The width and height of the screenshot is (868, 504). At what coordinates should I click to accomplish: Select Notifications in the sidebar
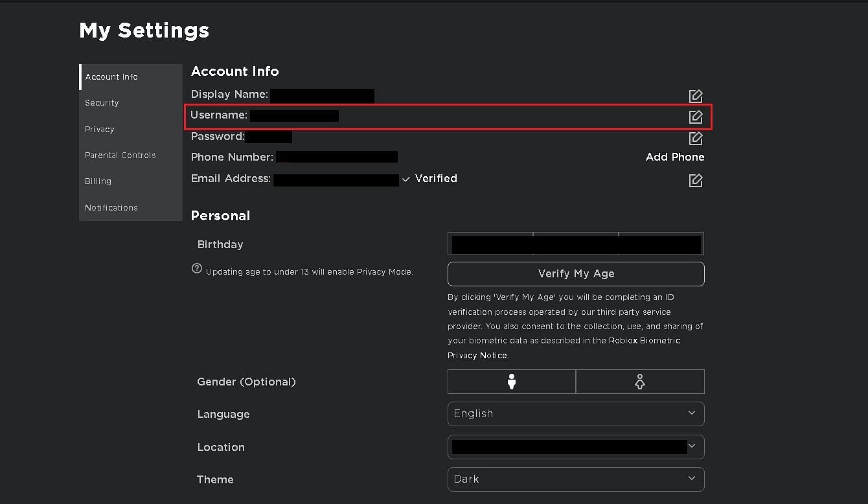pyautogui.click(x=111, y=208)
